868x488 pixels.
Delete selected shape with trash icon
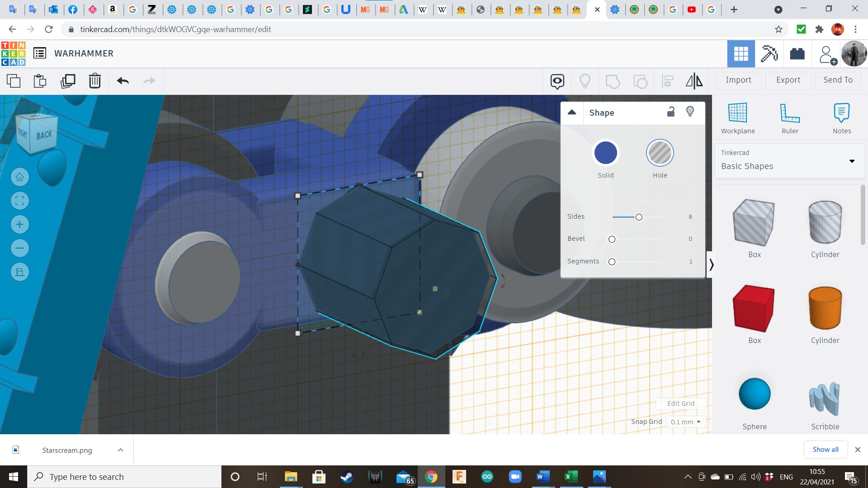pos(95,81)
